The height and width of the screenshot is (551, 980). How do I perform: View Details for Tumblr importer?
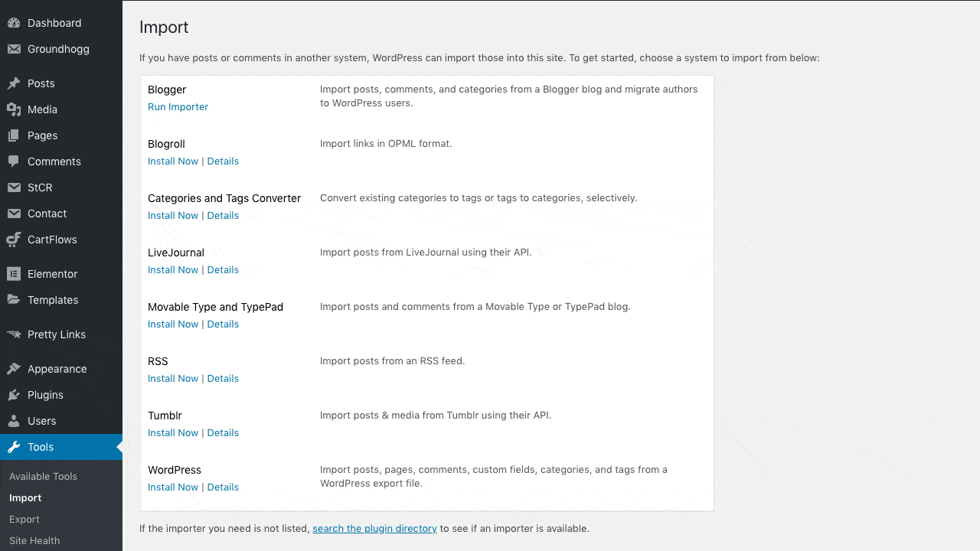pyautogui.click(x=223, y=432)
